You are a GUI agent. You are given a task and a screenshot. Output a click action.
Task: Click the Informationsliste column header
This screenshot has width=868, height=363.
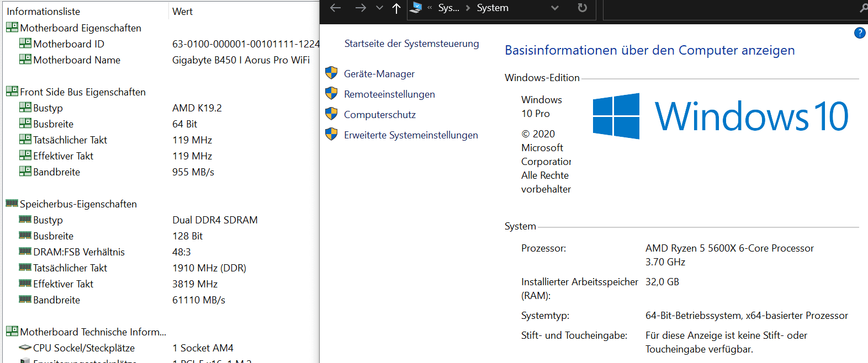point(44,11)
